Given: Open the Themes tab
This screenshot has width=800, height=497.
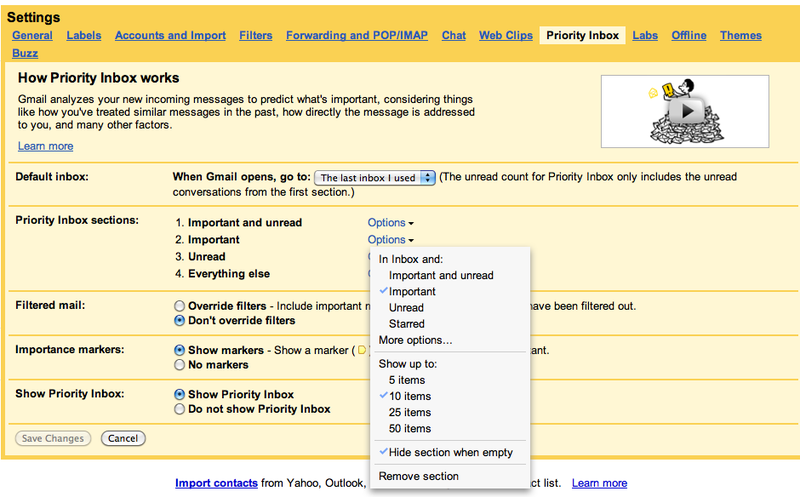Looking at the screenshot, I should coord(740,35).
